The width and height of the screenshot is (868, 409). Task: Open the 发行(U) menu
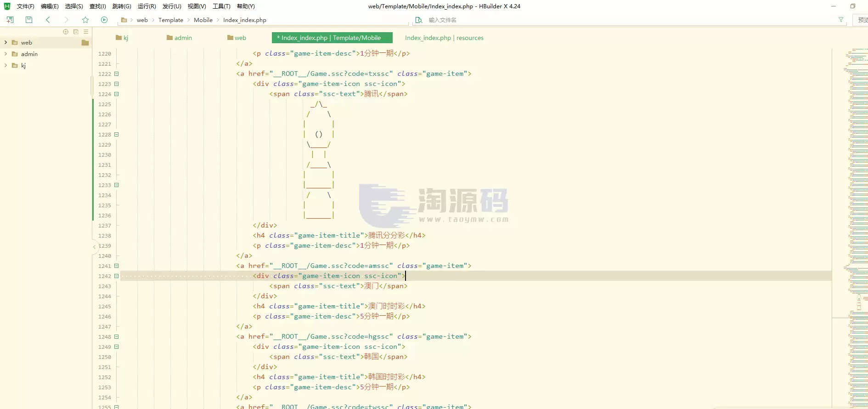pyautogui.click(x=172, y=6)
